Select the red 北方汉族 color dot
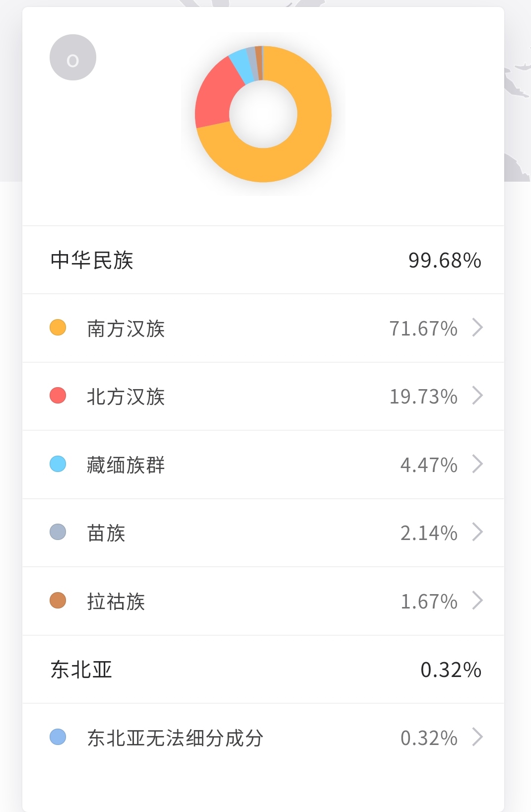 [x=58, y=396]
